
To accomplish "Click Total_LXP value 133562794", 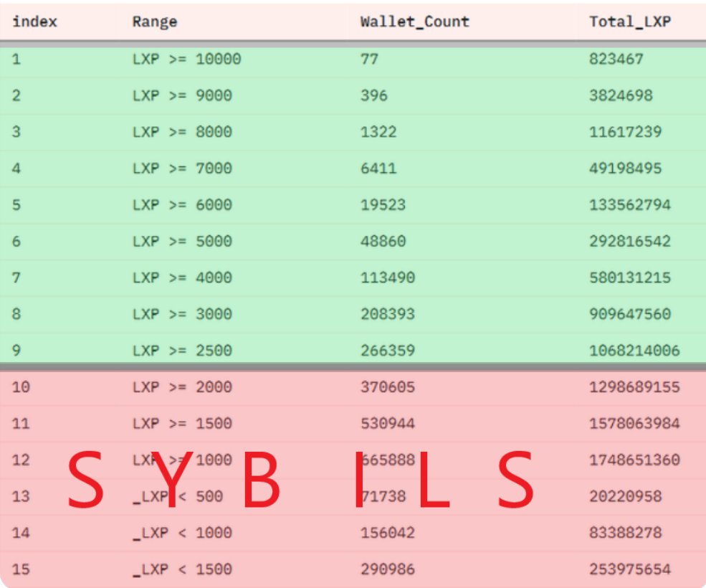I will pyautogui.click(x=630, y=204).
